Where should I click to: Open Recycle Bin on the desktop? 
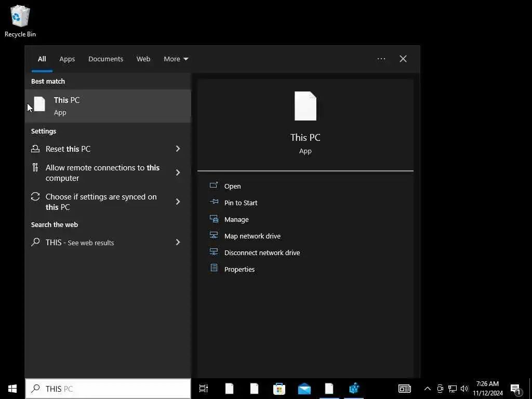pyautogui.click(x=20, y=20)
